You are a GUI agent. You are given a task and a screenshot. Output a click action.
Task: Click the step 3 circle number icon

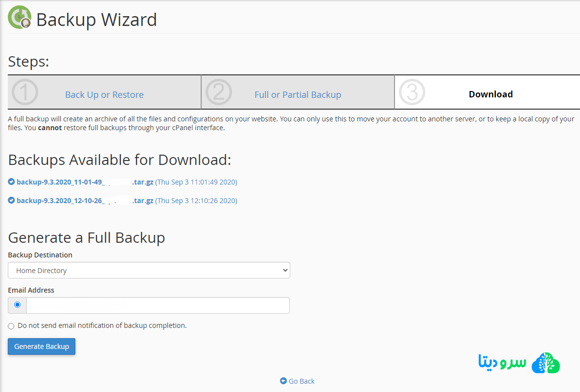coord(412,92)
